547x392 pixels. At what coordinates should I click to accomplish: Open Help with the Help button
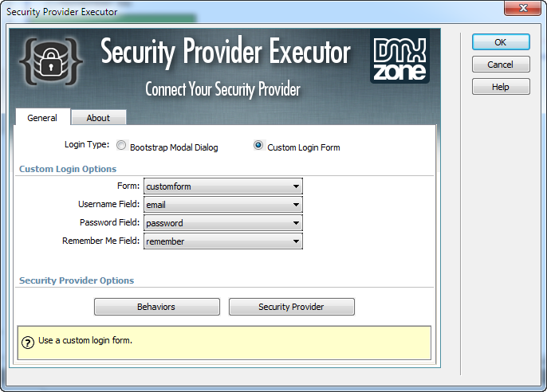pos(501,87)
